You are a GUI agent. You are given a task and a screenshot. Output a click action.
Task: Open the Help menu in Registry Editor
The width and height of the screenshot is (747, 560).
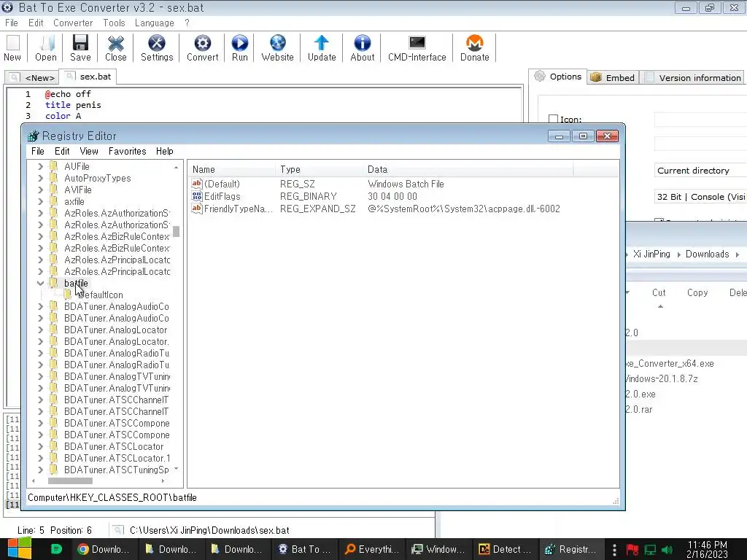pyautogui.click(x=164, y=151)
